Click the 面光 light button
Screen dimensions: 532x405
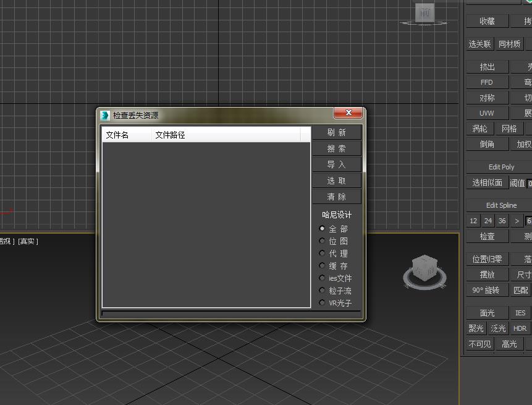[x=488, y=313]
